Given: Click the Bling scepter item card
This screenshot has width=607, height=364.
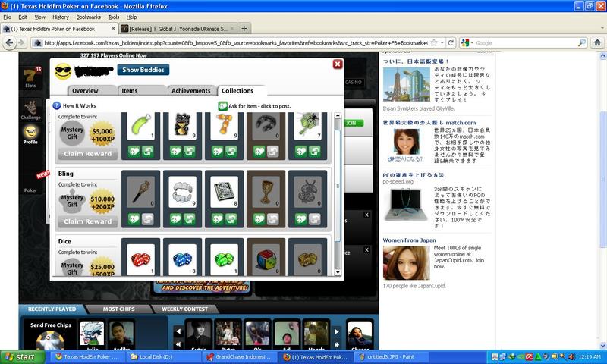Looking at the screenshot, I should [x=140, y=193].
